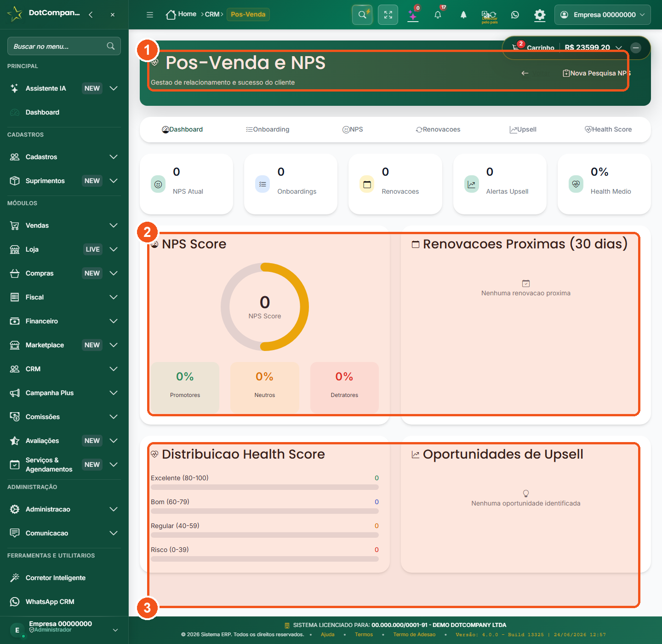
Task: Click the Home house icon in the breadcrumb
Action: point(171,15)
